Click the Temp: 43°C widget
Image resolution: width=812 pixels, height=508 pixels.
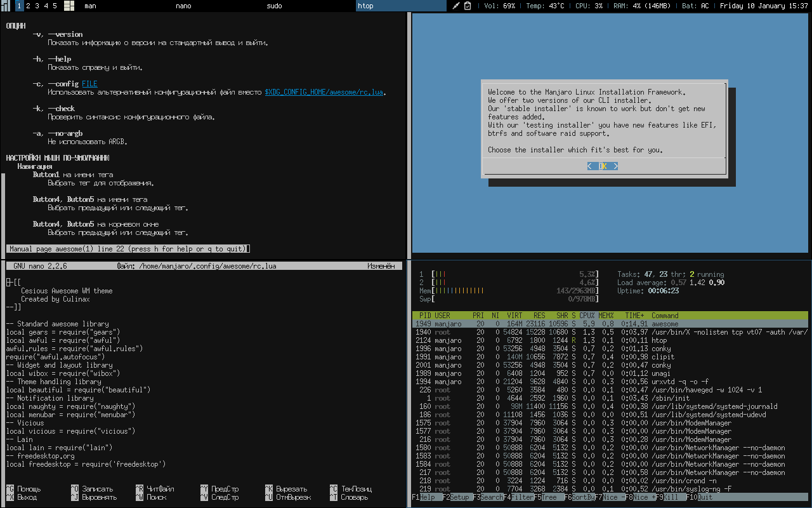(545, 6)
